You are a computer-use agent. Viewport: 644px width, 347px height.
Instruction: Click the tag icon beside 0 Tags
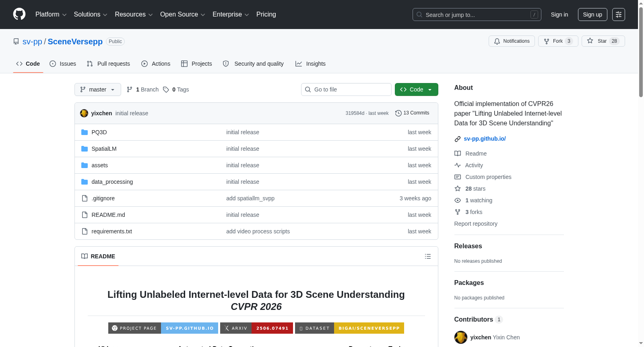coord(166,89)
